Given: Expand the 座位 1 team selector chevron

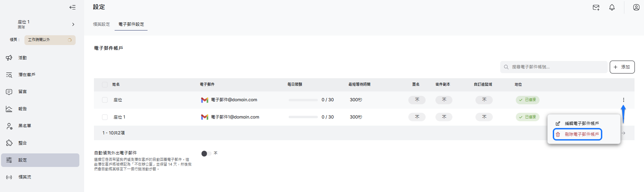Looking at the screenshot, I should coord(73,24).
